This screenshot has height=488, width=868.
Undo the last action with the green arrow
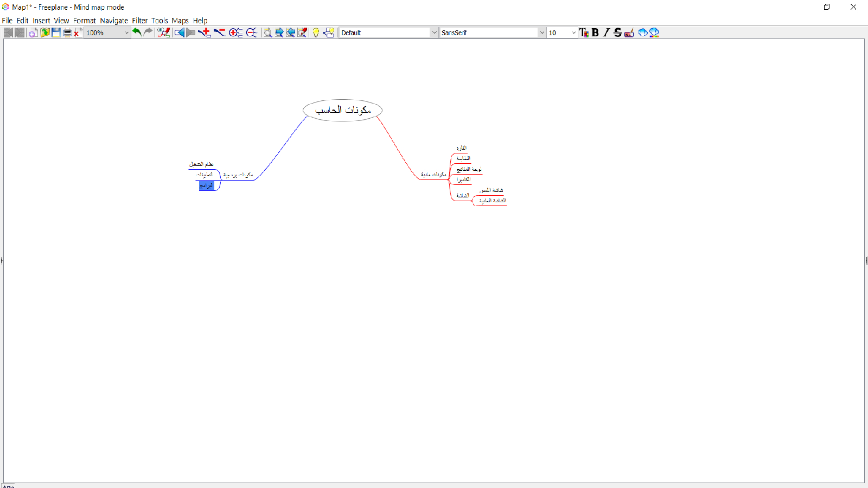pos(137,33)
